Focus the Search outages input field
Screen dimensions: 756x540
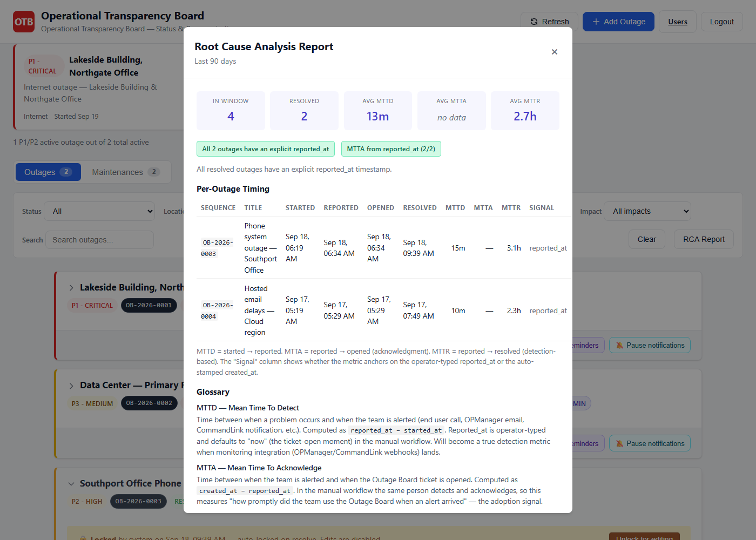[100, 240]
